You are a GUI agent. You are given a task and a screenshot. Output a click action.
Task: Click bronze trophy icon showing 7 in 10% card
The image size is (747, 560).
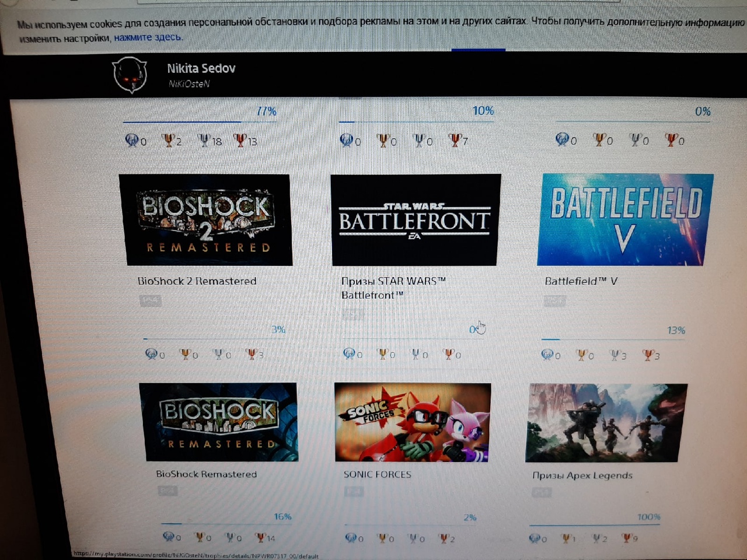click(x=455, y=140)
